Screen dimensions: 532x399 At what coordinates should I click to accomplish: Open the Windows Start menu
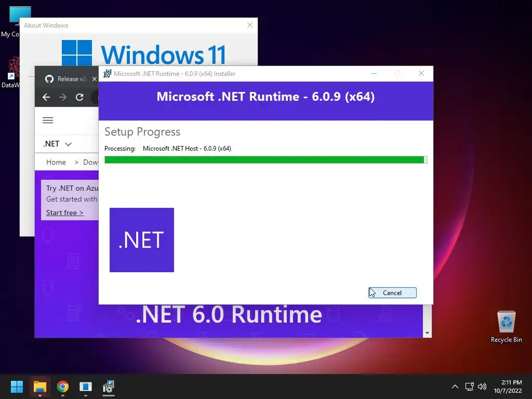(17, 387)
